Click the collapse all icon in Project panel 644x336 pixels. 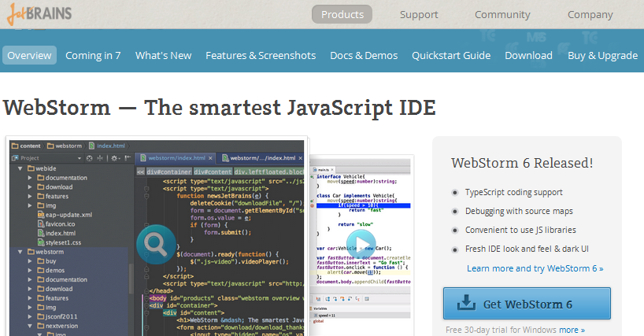click(100, 158)
